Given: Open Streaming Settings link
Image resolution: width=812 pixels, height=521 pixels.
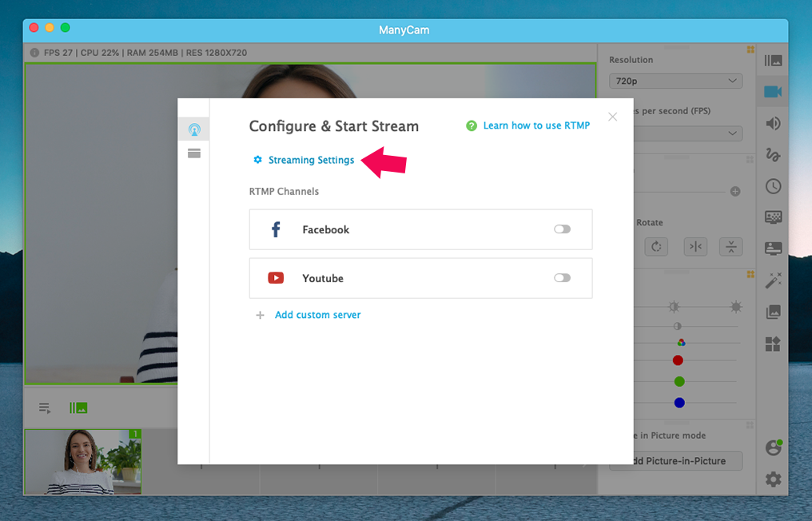Looking at the screenshot, I should pos(311,160).
